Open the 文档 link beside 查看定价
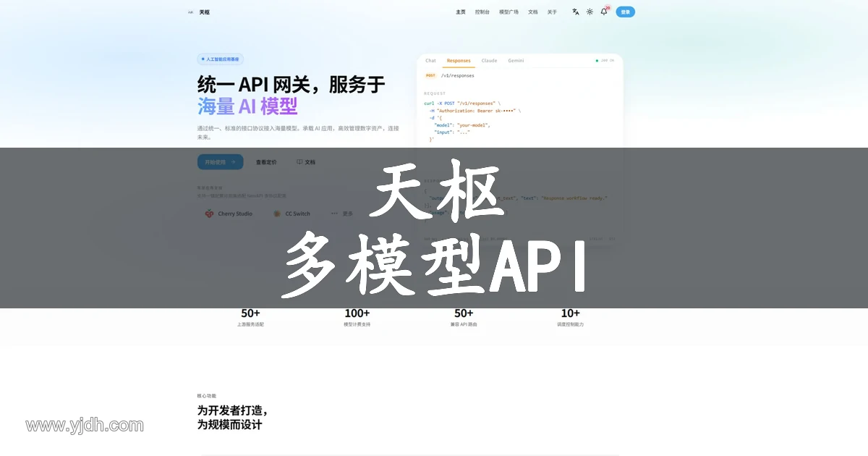868x456 pixels. click(x=306, y=162)
